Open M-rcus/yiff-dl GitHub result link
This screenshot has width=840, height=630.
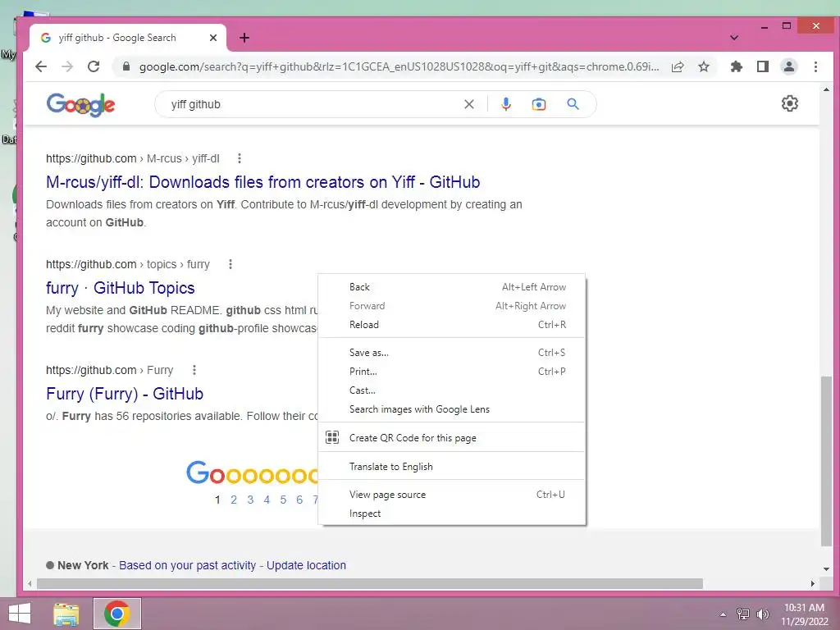(x=262, y=182)
